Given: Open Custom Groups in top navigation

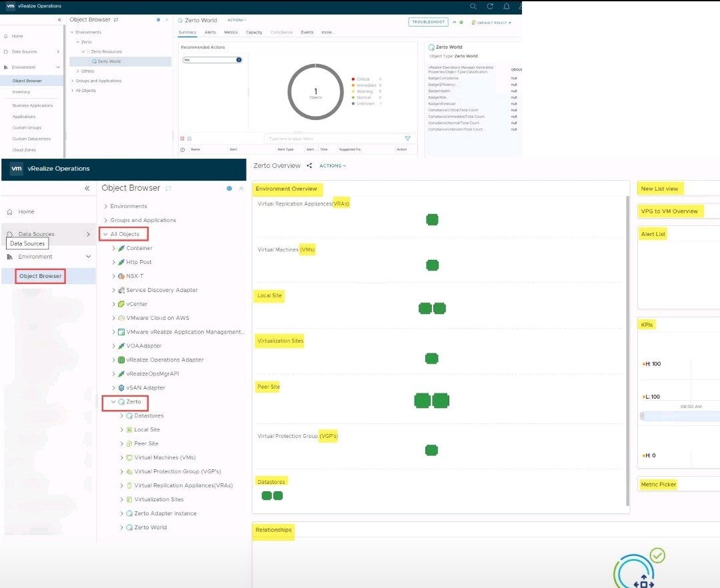Looking at the screenshot, I should pyautogui.click(x=27, y=127).
